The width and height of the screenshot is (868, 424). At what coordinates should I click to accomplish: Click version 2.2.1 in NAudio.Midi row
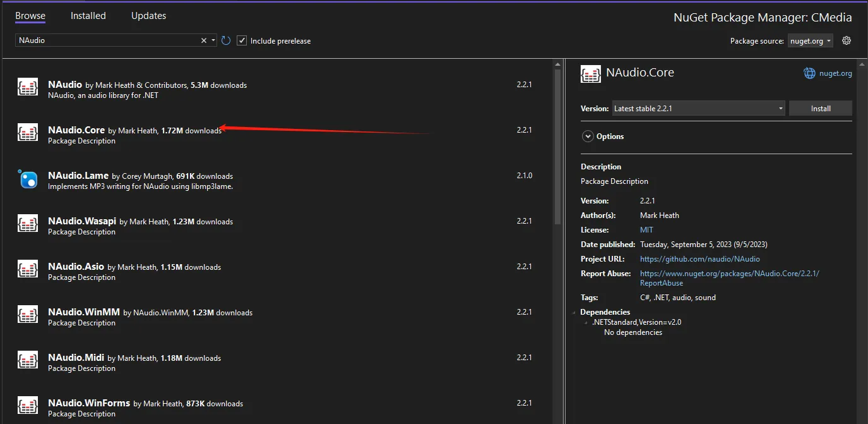coord(525,358)
